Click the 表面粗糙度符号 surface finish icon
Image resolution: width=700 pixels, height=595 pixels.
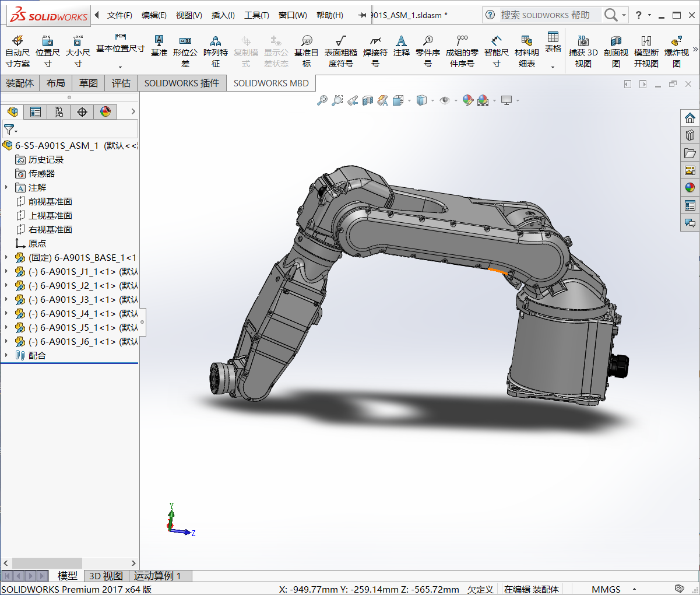pos(340,51)
